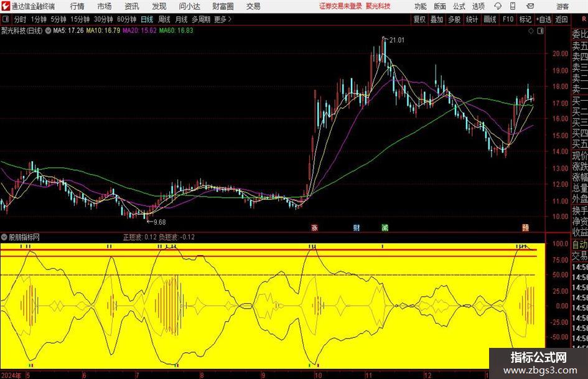This screenshot has height=379, width=588.
Task: Click the blue 财 event marker
Action: pos(357,227)
